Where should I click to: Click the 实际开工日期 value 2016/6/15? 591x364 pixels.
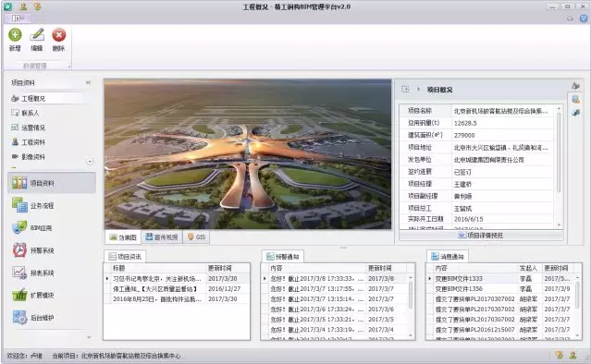[x=502, y=219]
